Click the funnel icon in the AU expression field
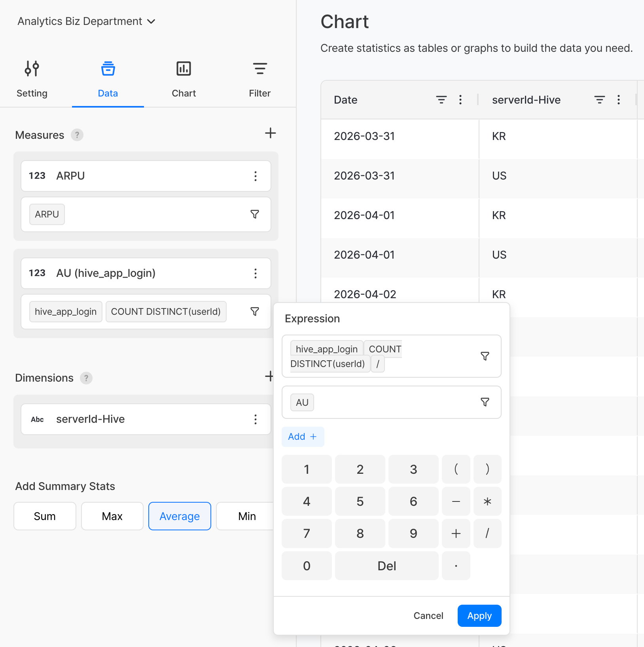The image size is (644, 647). [x=485, y=402]
